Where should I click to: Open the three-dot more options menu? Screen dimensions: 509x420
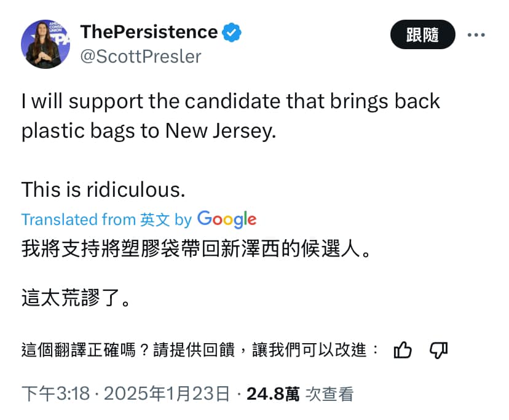(476, 35)
